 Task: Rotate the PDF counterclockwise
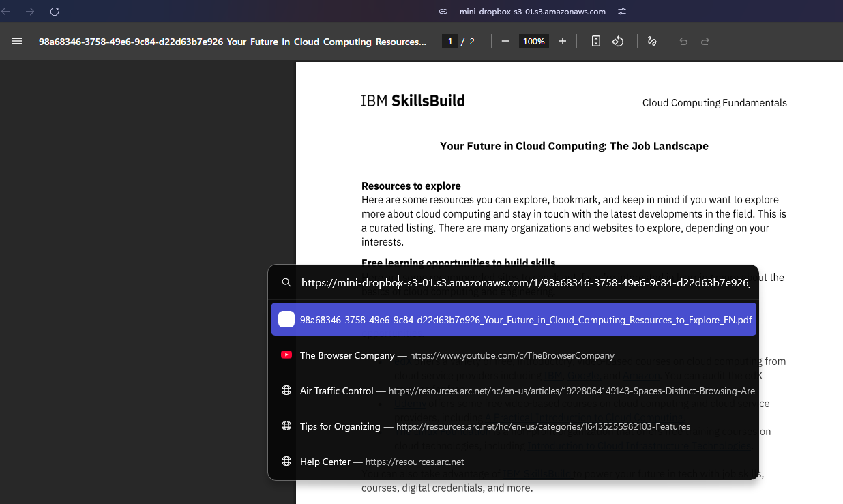[x=618, y=42]
